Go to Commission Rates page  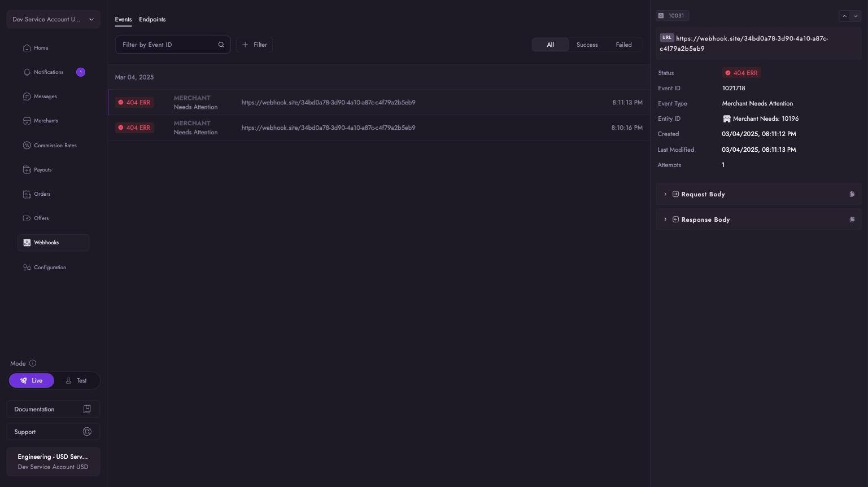point(55,146)
